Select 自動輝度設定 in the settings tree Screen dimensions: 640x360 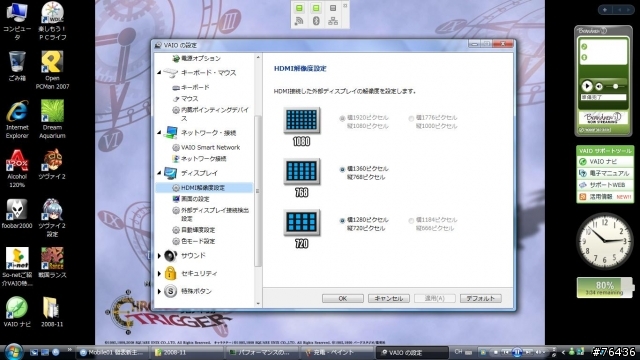point(193,230)
